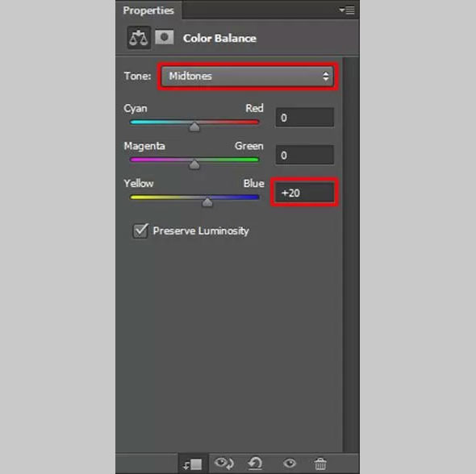Click the panel's vertical scrollbar track
Image resolution: width=476 pixels, height=474 pixels.
tap(351, 255)
